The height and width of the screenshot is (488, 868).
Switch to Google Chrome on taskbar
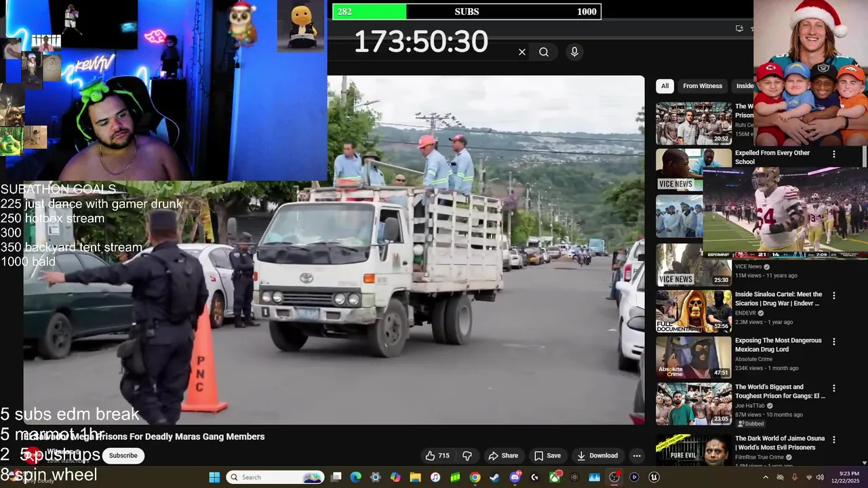(x=475, y=477)
